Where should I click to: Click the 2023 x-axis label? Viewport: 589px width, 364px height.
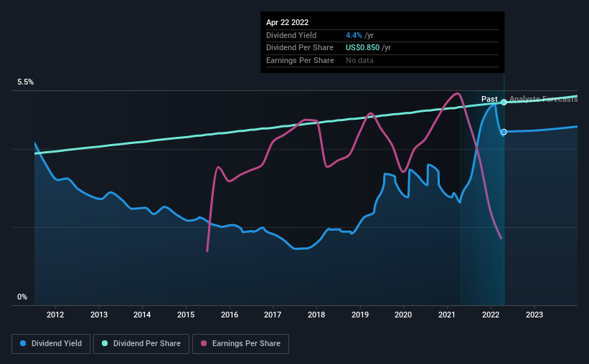click(x=534, y=315)
